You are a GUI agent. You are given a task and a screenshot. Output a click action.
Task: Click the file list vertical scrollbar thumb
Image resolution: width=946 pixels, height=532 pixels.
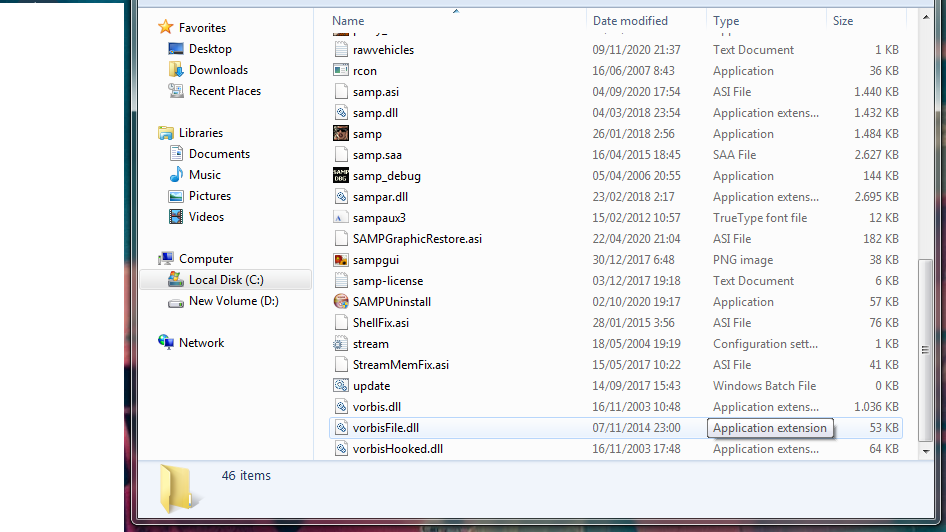point(925,350)
